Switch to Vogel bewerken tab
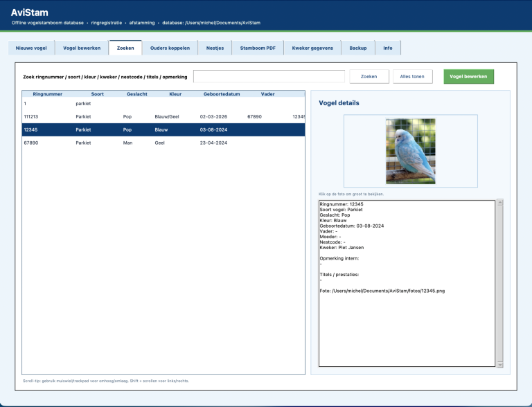Screen dimensions: 532x407 (x=82, y=48)
